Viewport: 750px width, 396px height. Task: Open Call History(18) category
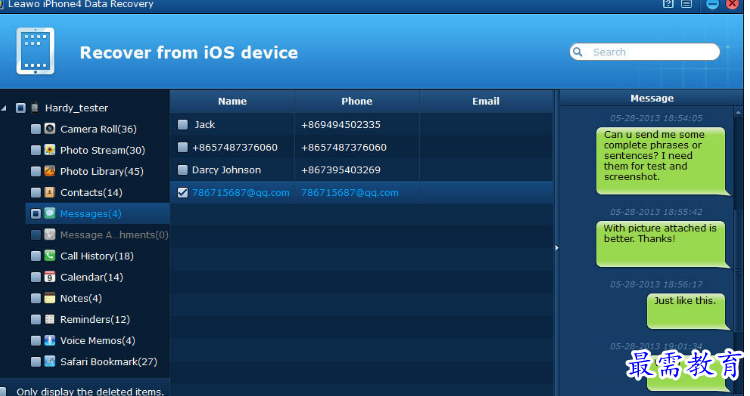[x=97, y=256]
